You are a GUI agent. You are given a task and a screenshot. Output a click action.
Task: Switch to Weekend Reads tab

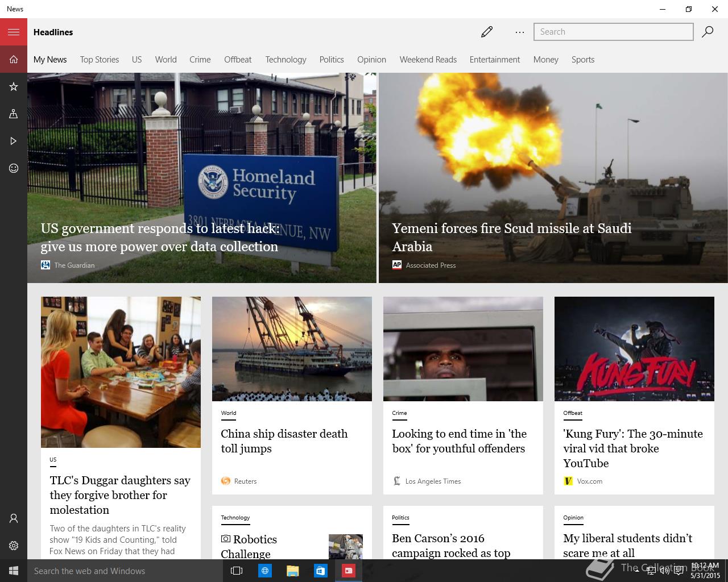tap(428, 60)
